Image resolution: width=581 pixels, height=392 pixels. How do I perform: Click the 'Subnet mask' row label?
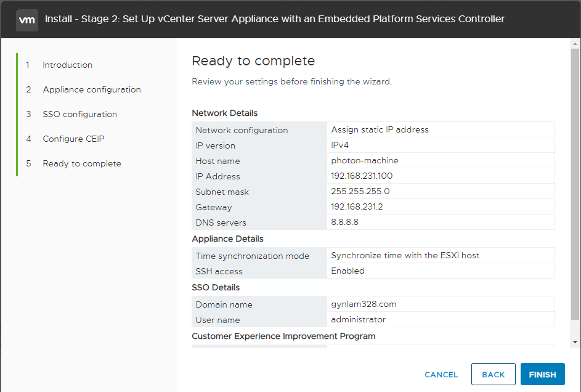point(222,192)
